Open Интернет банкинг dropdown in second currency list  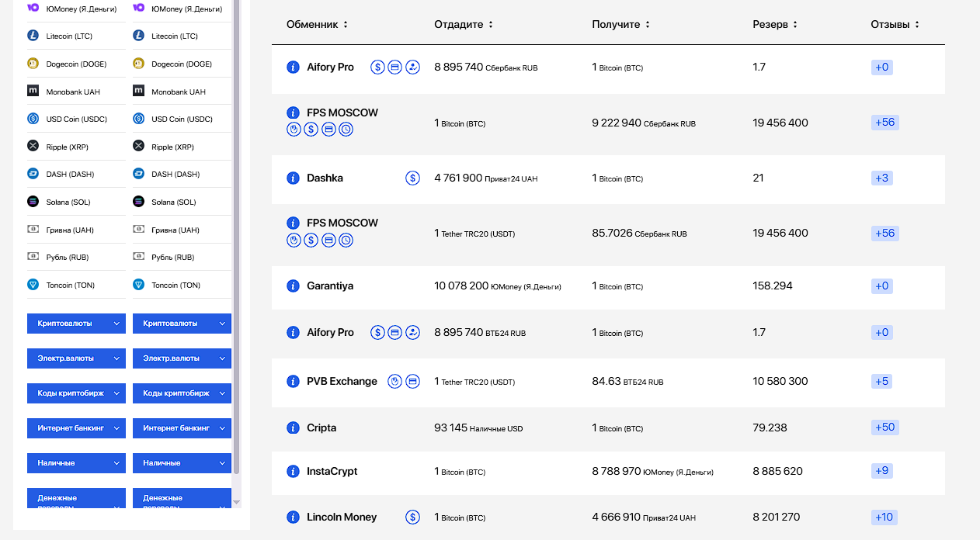182,427
